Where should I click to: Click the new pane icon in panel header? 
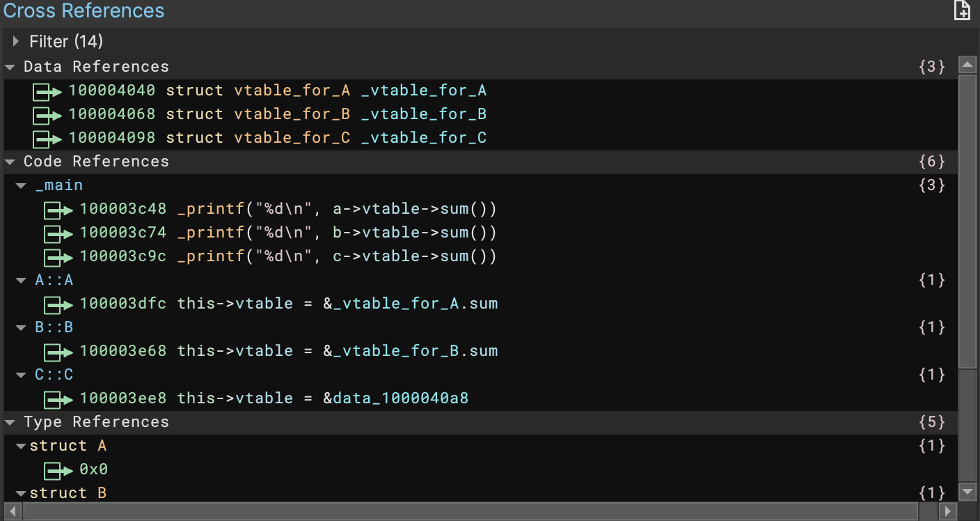tap(961, 11)
